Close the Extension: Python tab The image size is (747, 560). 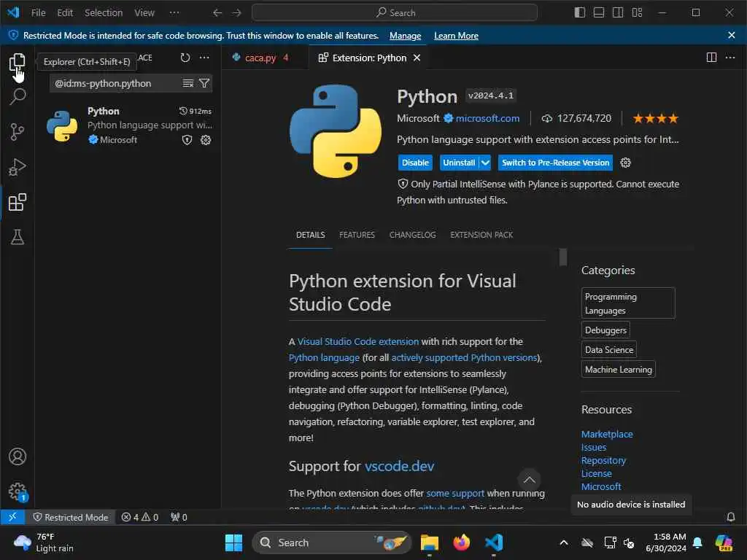[417, 58]
